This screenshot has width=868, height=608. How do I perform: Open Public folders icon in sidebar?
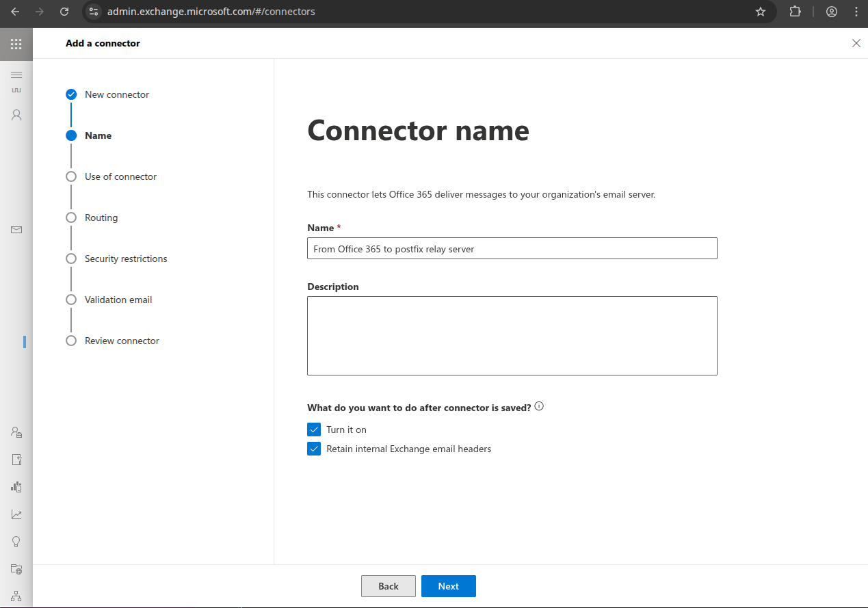coord(16,569)
